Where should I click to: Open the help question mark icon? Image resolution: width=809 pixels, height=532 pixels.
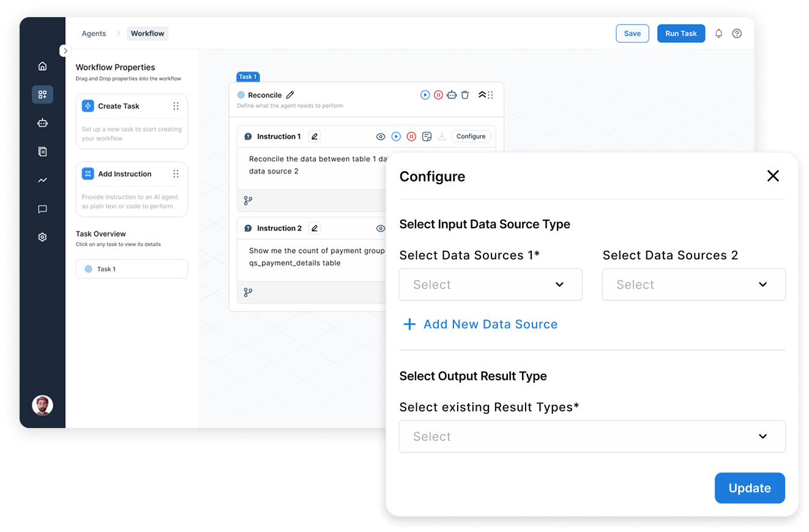(x=737, y=34)
